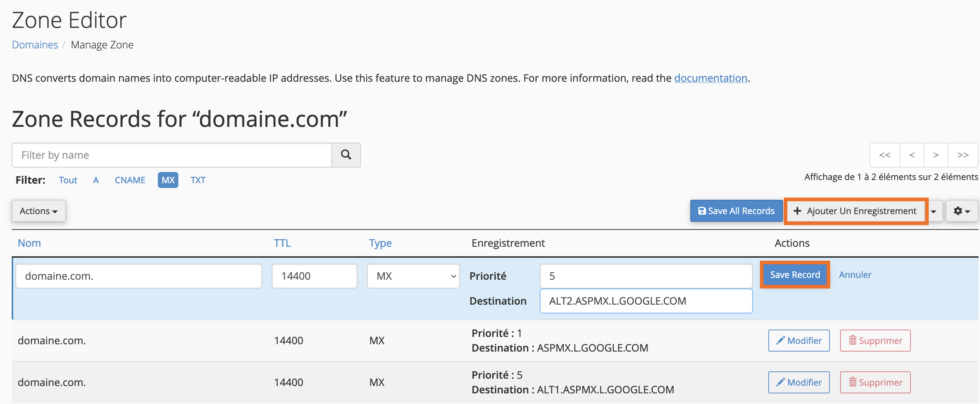The image size is (980, 404).
Task: Sort table by TTL column
Action: click(282, 243)
